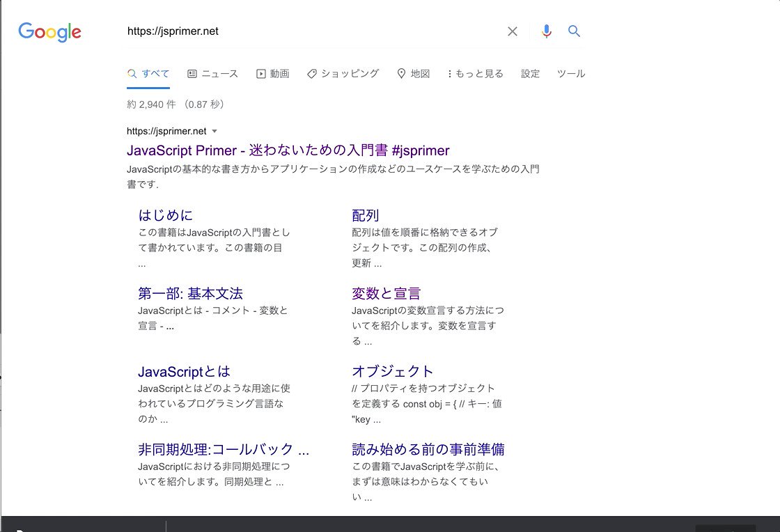Viewport: 780px width, 532px height.
Task: Open dropdown arrow next to jsprimer.net URL
Action: (x=214, y=132)
